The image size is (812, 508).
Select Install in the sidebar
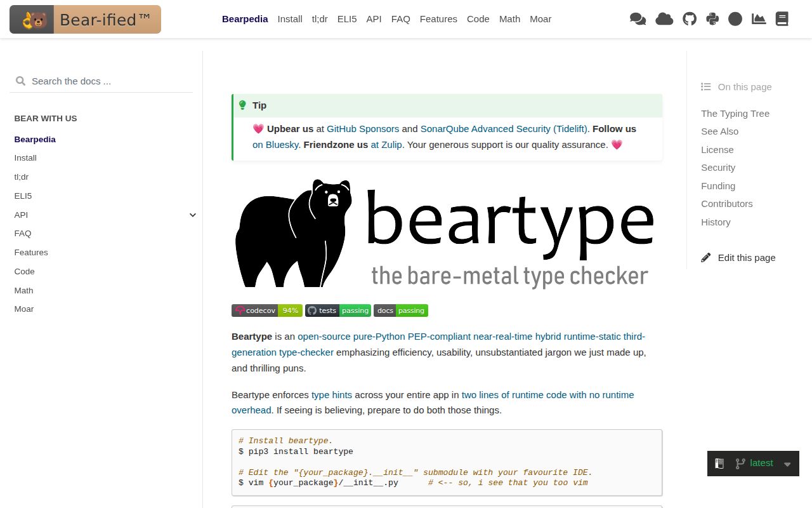click(x=25, y=157)
